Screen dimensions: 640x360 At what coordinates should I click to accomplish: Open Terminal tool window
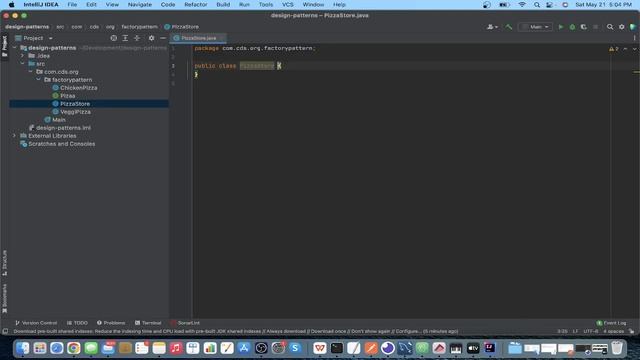click(148, 323)
